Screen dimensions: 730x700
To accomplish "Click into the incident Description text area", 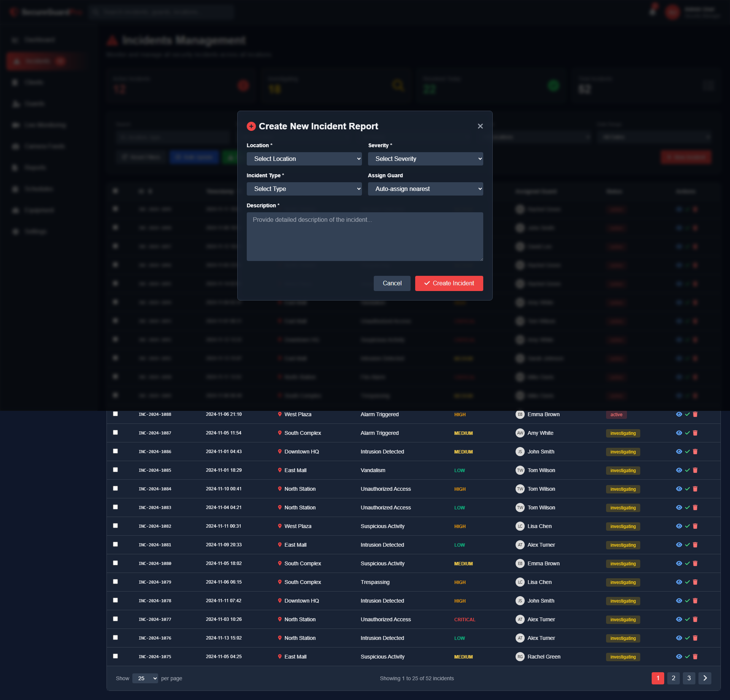I will pyautogui.click(x=365, y=237).
